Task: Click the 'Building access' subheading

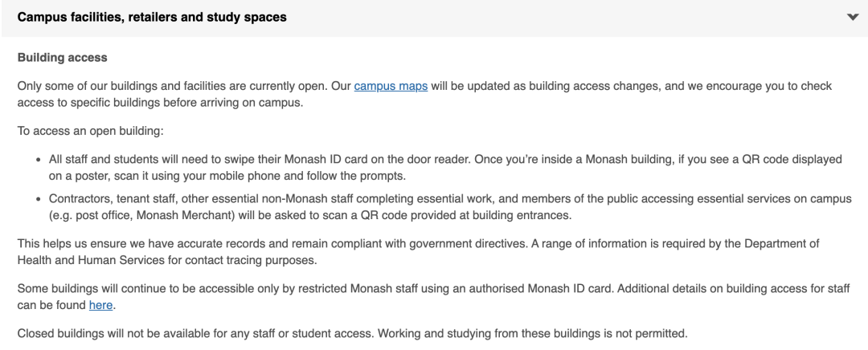Action: [62, 58]
